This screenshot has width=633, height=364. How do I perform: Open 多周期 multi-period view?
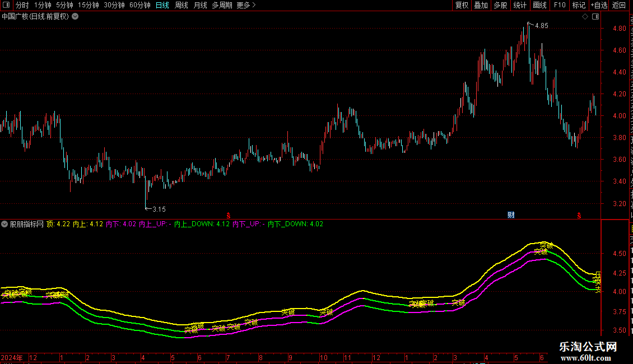[x=222, y=5]
